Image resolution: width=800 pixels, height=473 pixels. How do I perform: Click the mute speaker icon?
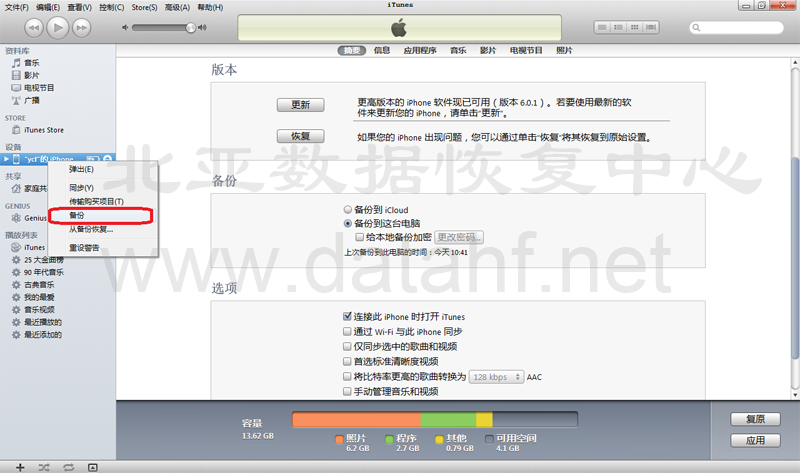pyautogui.click(x=125, y=28)
